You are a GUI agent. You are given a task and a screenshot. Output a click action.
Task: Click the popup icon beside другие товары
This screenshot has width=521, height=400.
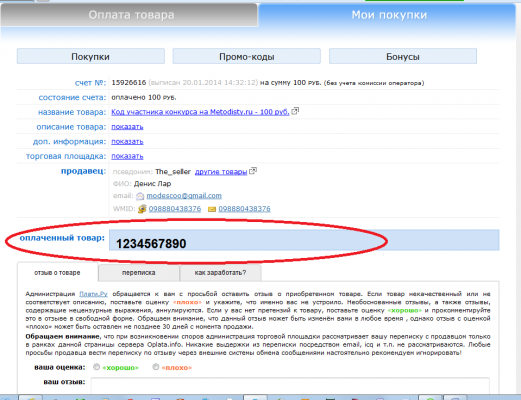(x=253, y=171)
